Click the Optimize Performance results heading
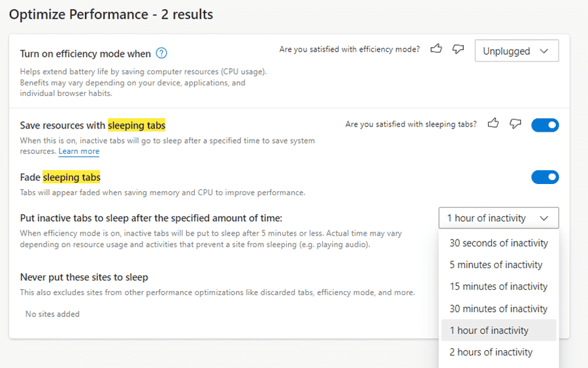The image size is (588, 368). click(111, 14)
